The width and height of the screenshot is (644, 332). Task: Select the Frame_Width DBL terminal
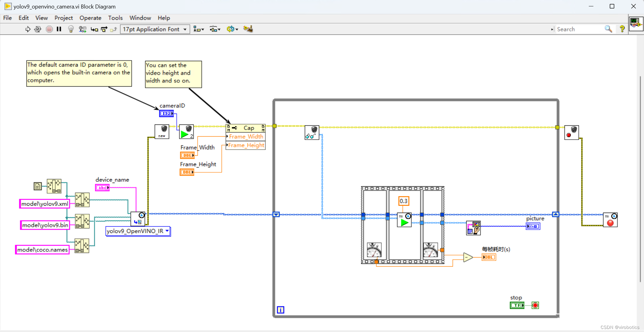pyautogui.click(x=187, y=155)
